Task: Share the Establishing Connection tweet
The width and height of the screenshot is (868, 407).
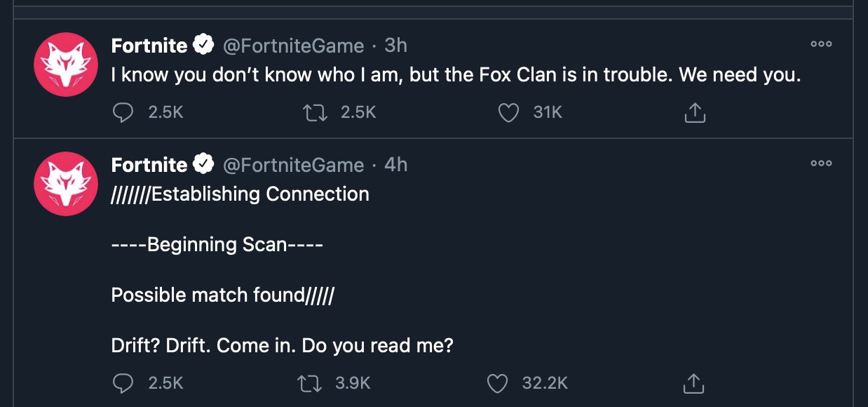Action: pyautogui.click(x=693, y=383)
